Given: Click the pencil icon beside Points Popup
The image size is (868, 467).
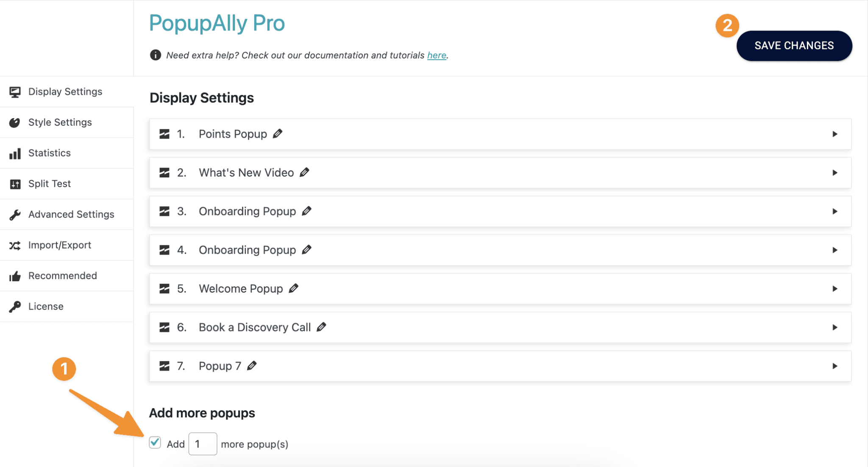Looking at the screenshot, I should [x=278, y=134].
